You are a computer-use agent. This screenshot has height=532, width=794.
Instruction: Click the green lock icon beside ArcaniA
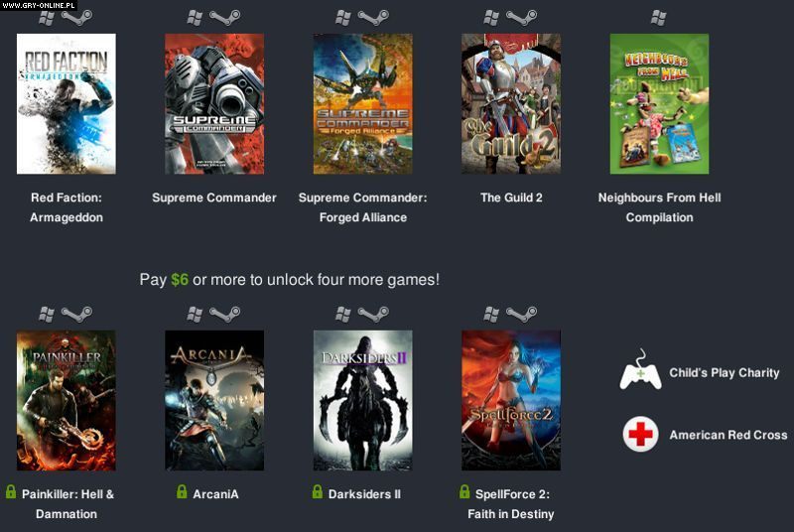coord(182,491)
